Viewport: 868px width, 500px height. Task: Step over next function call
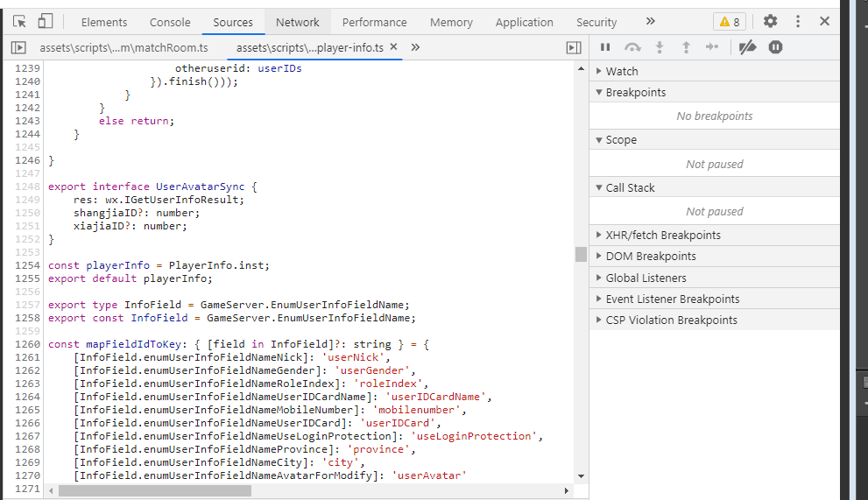coord(632,47)
